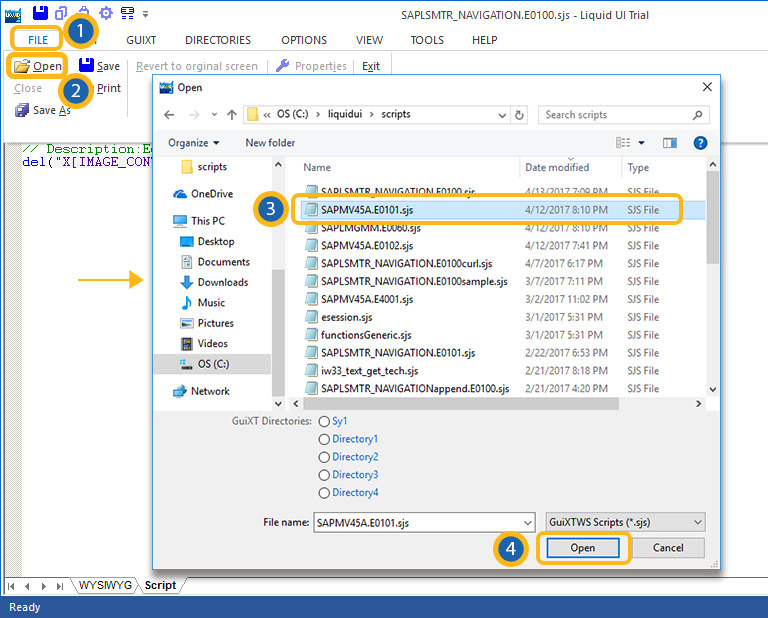Click the Save icon in the File ribbon
Image resolution: width=768 pixels, height=618 pixels.
point(87,66)
